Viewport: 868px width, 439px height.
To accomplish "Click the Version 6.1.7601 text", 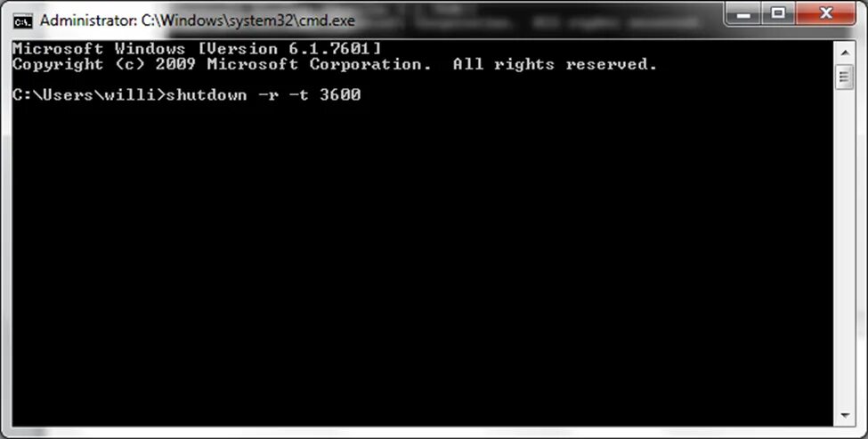I will coord(290,49).
